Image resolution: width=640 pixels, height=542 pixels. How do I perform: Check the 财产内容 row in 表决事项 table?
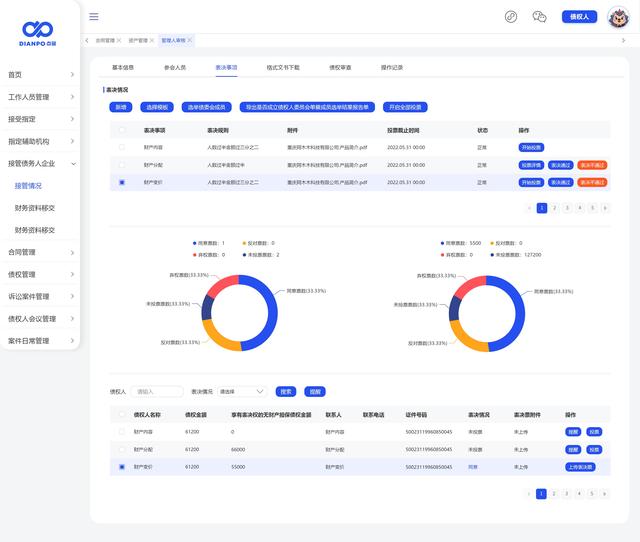tap(122, 147)
